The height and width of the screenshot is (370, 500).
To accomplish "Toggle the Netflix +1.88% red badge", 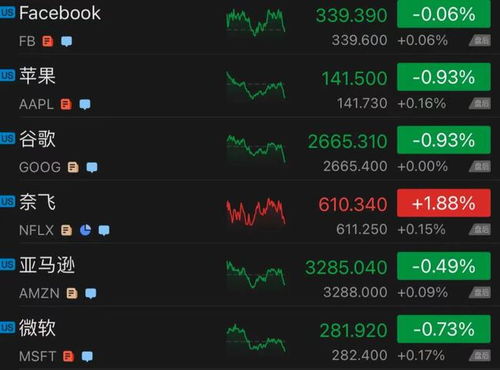I will click(x=444, y=203).
